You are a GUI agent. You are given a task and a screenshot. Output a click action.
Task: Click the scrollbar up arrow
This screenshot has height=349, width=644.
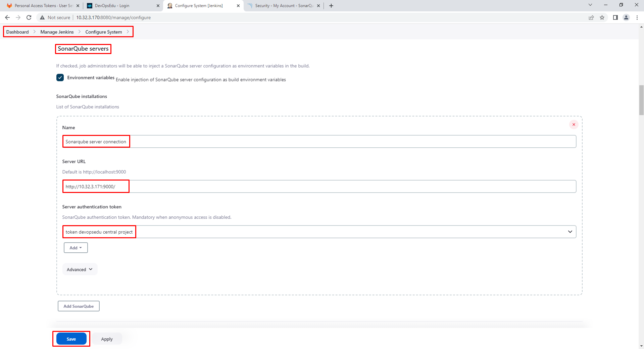click(x=641, y=27)
